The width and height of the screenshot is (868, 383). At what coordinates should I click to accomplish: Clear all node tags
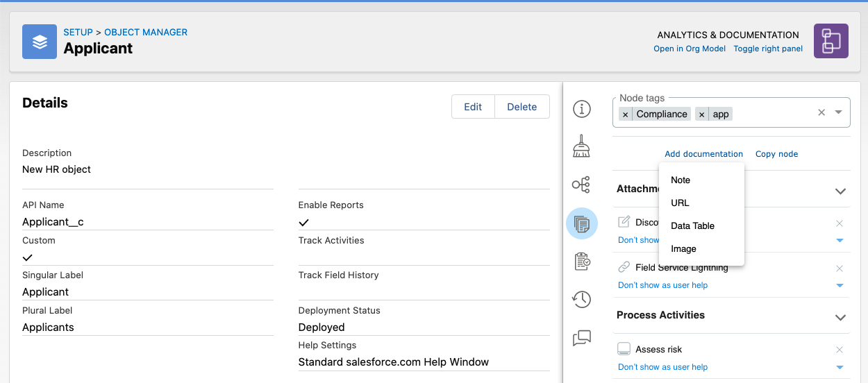(821, 112)
